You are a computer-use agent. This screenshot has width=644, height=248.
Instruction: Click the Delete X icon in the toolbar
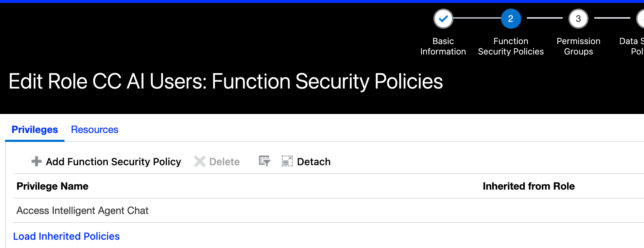pos(200,162)
